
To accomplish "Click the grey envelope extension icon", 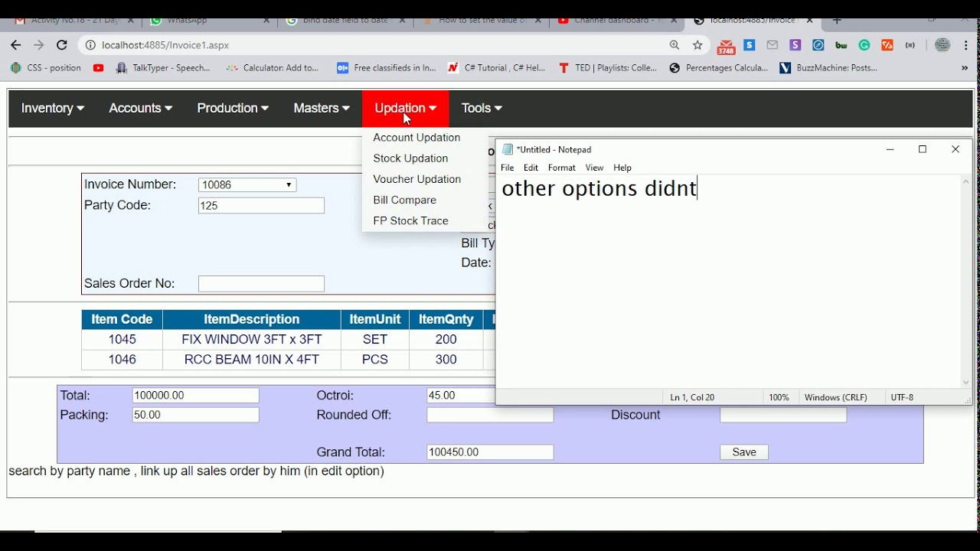I will tap(773, 45).
